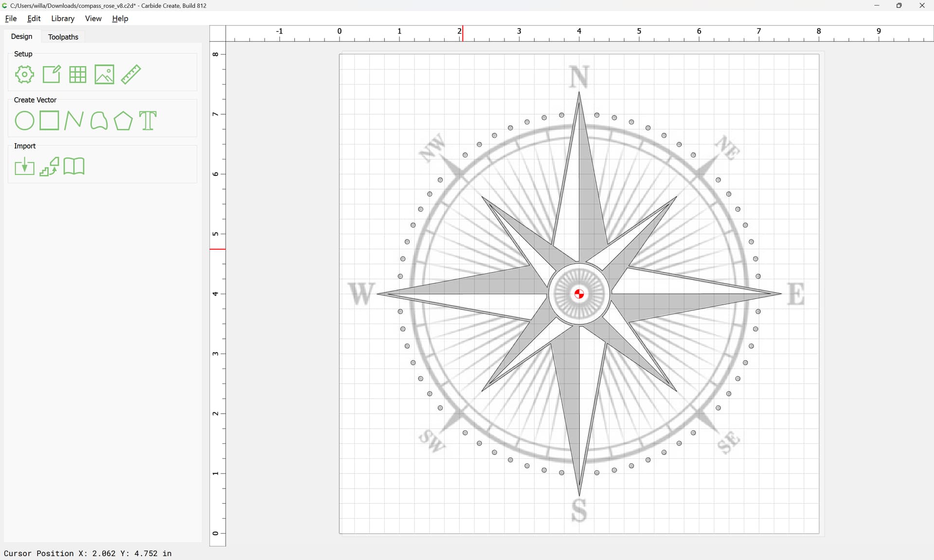Open the File menu
The image size is (934, 560).
pyautogui.click(x=11, y=18)
